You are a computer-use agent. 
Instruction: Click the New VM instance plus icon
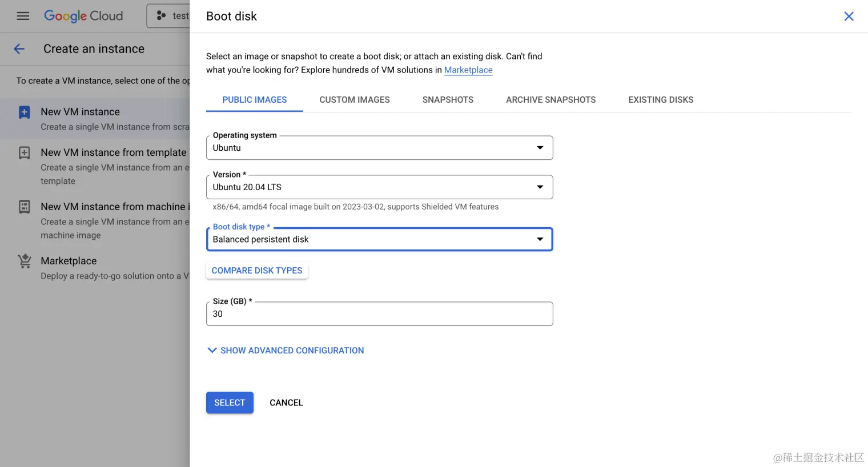tap(25, 112)
